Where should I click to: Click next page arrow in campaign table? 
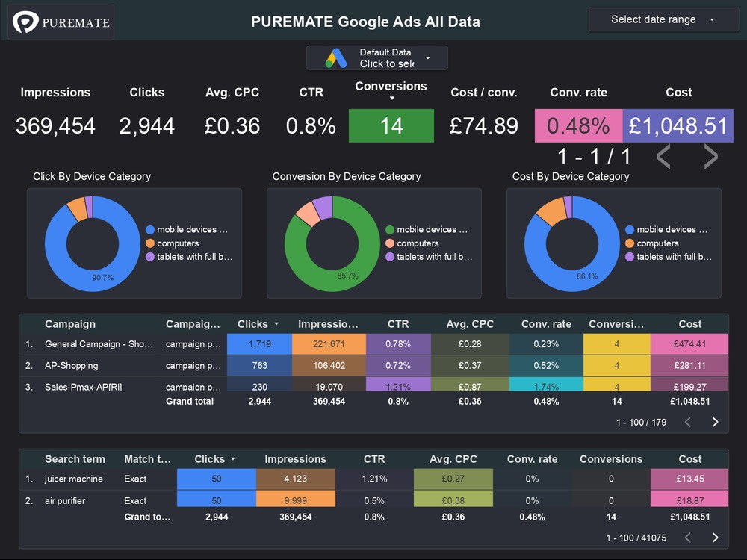coord(715,422)
